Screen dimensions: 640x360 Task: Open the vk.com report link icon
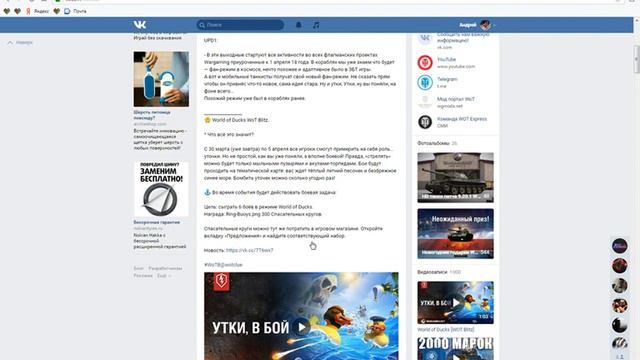coord(425,39)
